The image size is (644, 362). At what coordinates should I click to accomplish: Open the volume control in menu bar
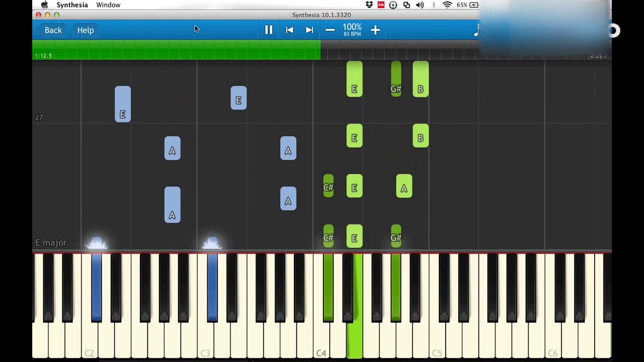420,5
